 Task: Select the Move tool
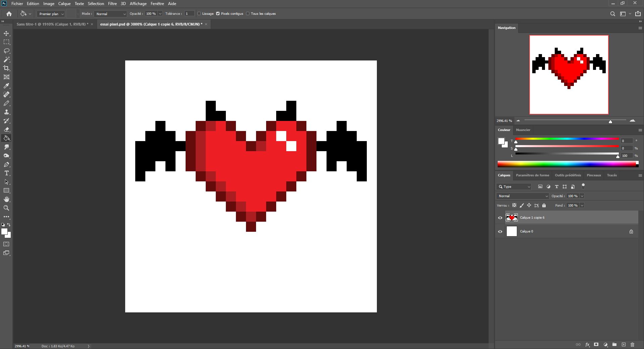pos(6,33)
